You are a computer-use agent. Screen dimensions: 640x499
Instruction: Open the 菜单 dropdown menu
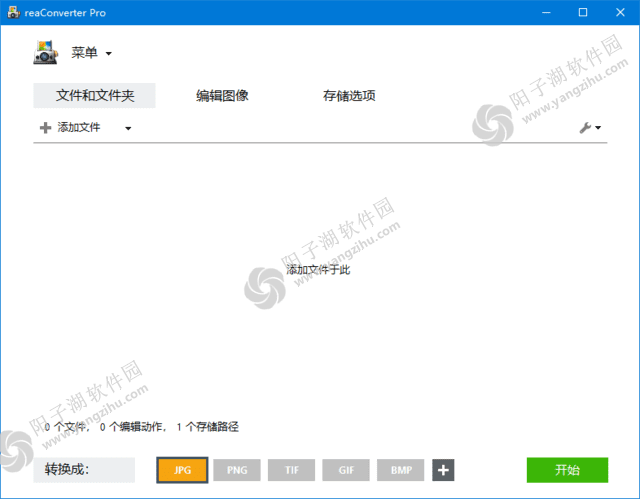pyautogui.click(x=91, y=53)
